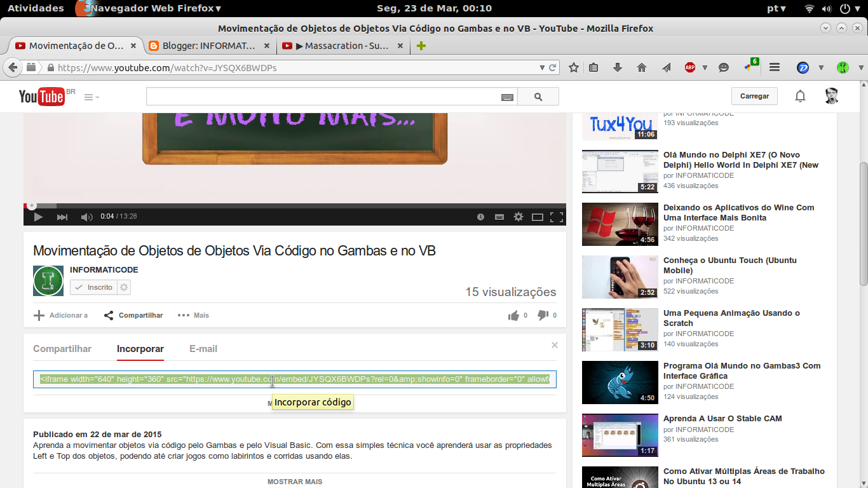Go back with Firefox back arrow
This screenshot has width=868, height=488.
coord(12,67)
